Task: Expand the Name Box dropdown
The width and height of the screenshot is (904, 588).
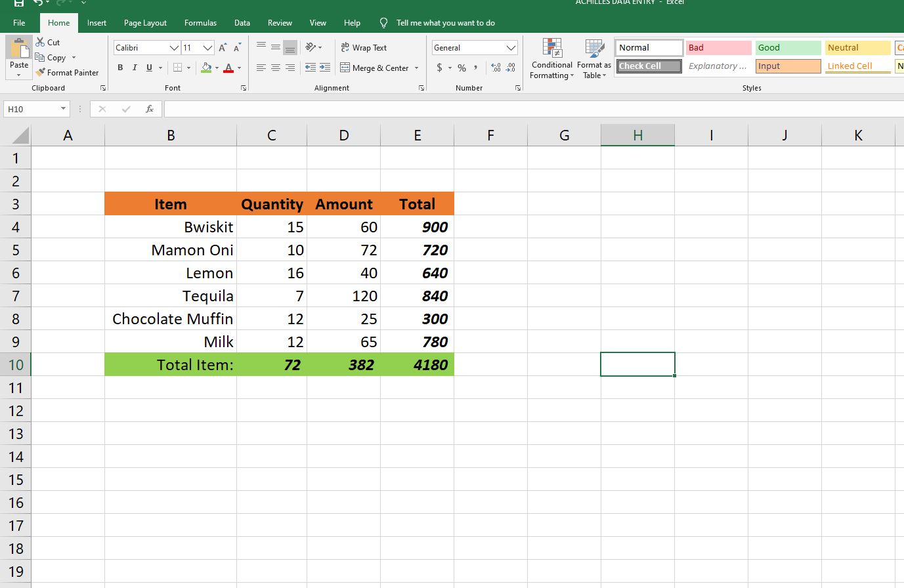Action: (63, 109)
